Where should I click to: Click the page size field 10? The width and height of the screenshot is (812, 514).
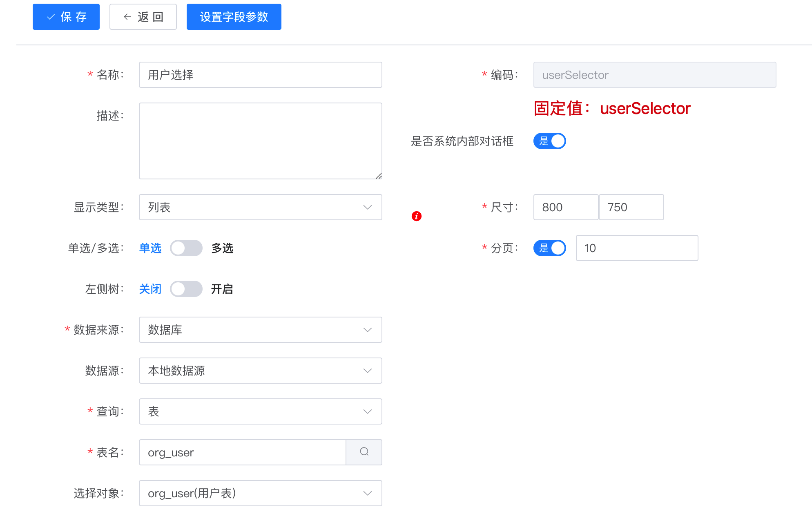click(637, 248)
